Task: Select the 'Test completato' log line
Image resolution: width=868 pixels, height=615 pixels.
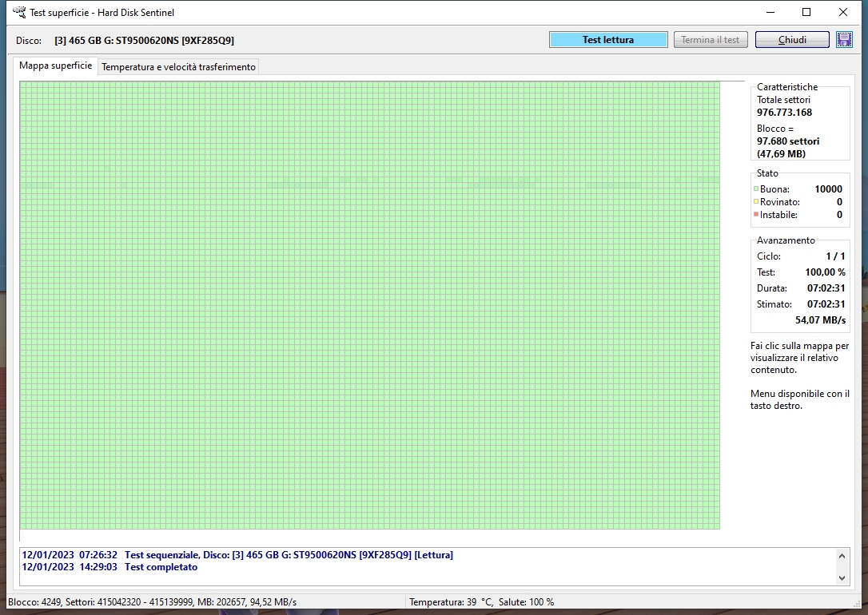Action: (x=109, y=567)
